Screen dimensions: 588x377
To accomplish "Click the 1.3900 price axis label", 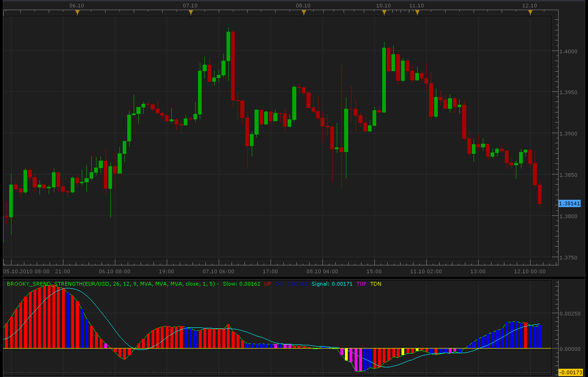I will point(569,134).
